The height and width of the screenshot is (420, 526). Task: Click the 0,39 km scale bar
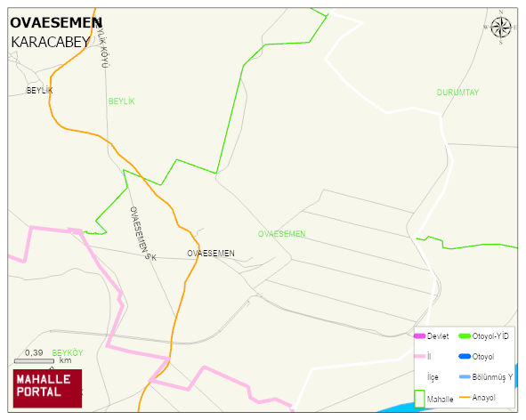coord(34,361)
